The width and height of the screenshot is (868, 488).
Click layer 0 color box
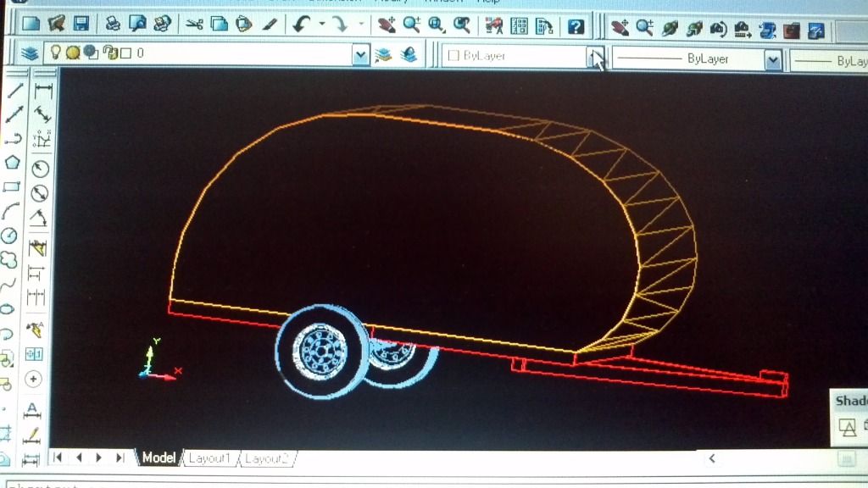125,53
